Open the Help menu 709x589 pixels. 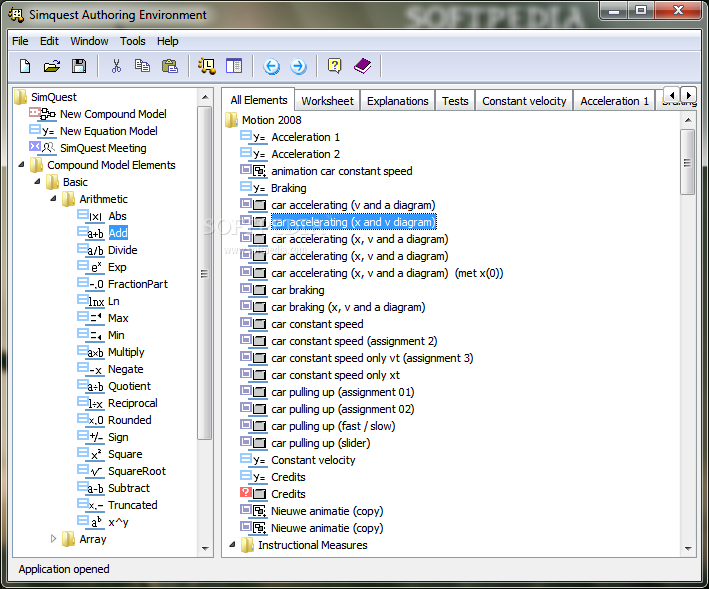coord(168,41)
